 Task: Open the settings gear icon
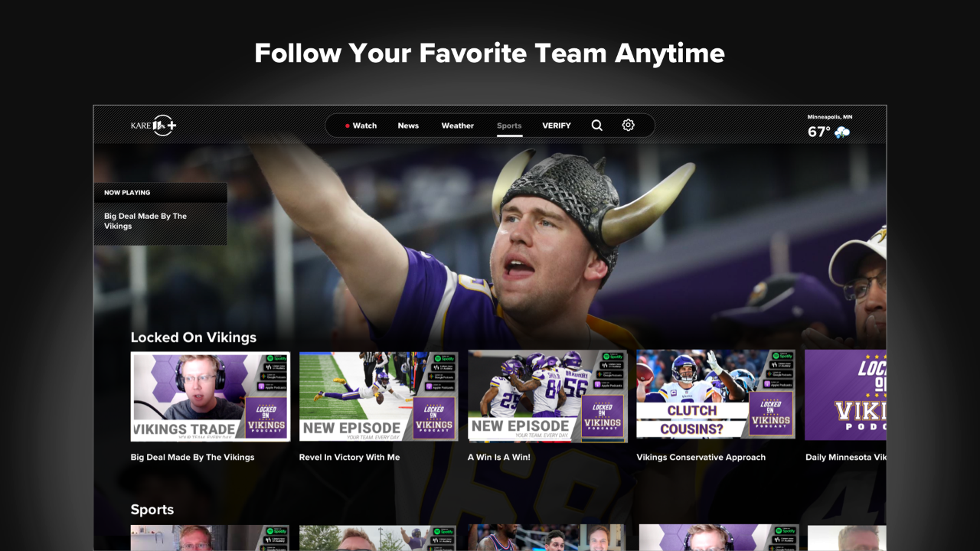tap(629, 125)
